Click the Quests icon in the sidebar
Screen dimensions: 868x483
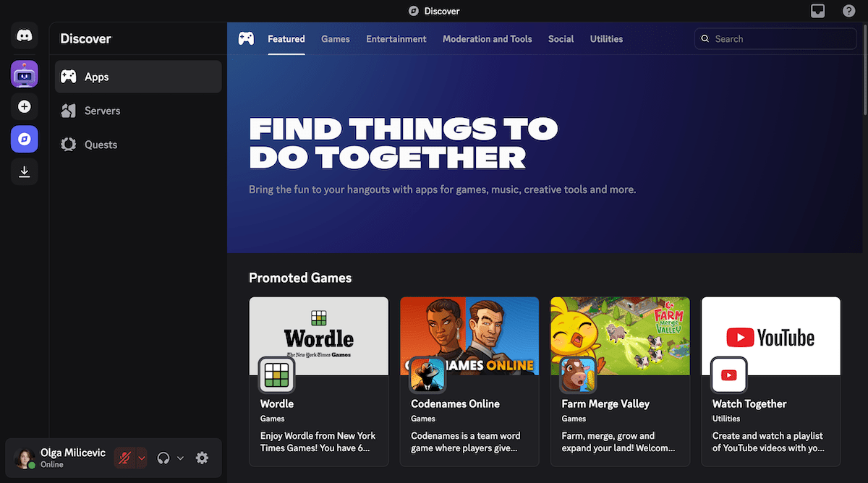coord(68,145)
